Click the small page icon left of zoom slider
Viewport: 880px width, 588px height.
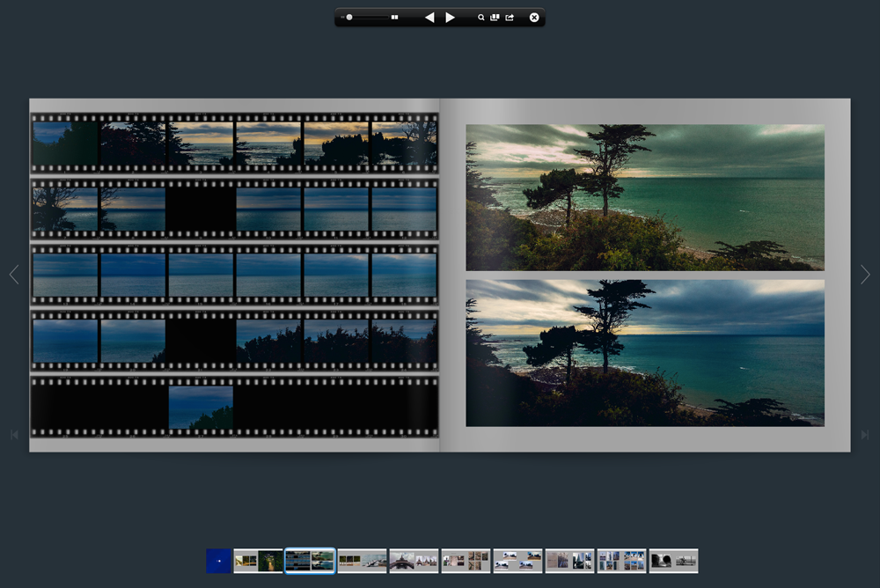click(341, 18)
